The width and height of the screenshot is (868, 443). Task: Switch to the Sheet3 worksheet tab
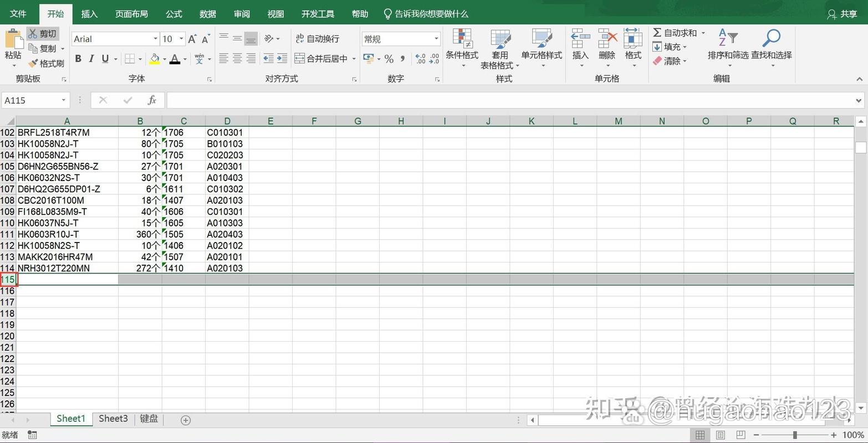tap(113, 419)
